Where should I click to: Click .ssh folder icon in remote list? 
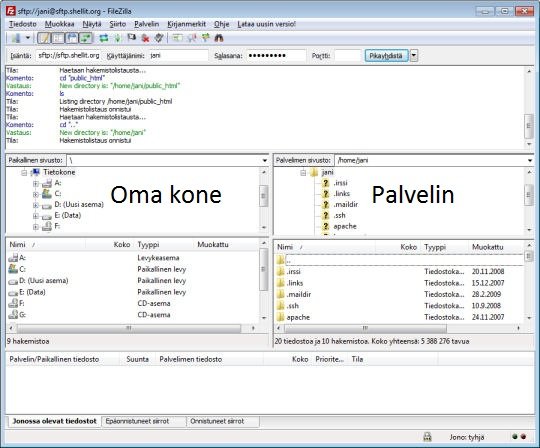tap(281, 305)
